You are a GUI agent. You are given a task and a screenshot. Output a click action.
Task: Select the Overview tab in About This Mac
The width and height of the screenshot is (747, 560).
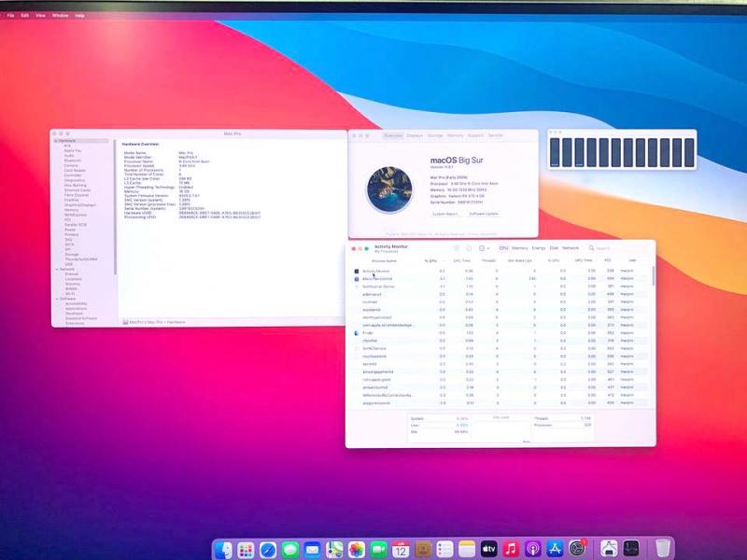(393, 135)
